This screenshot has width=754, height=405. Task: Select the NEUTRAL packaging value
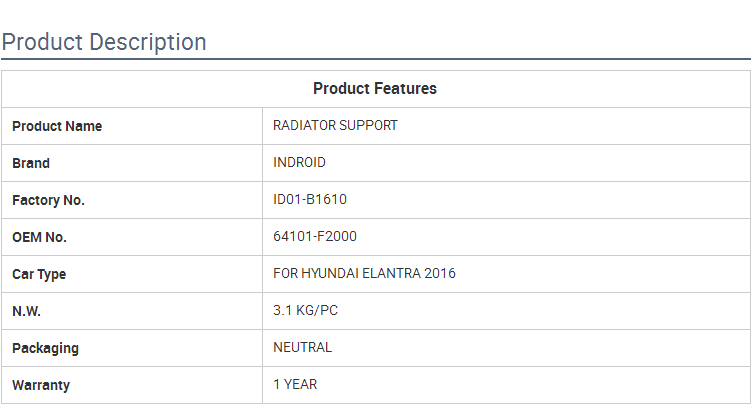[302, 348]
